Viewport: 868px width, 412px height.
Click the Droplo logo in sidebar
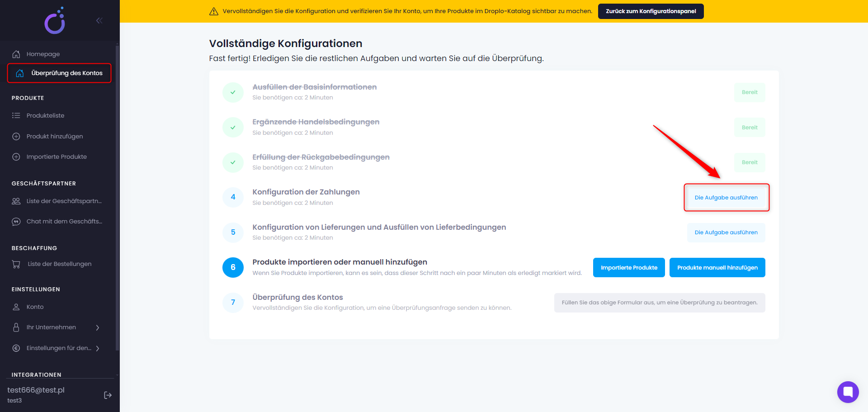tap(55, 20)
